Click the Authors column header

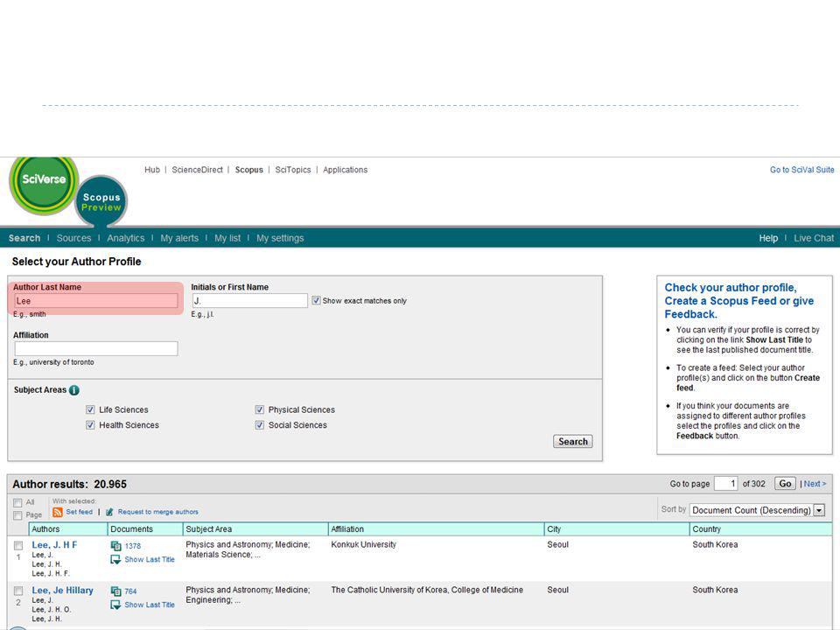68,529
